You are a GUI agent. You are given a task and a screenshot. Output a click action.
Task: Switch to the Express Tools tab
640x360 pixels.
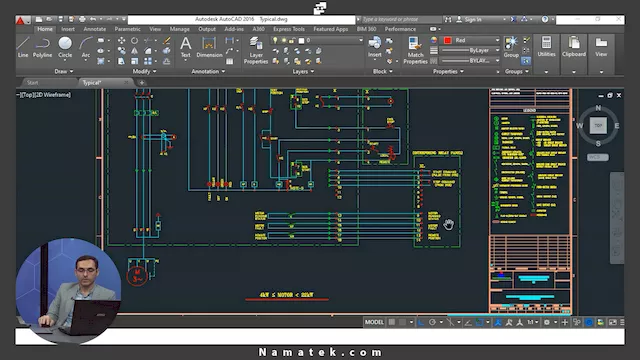pos(289,29)
